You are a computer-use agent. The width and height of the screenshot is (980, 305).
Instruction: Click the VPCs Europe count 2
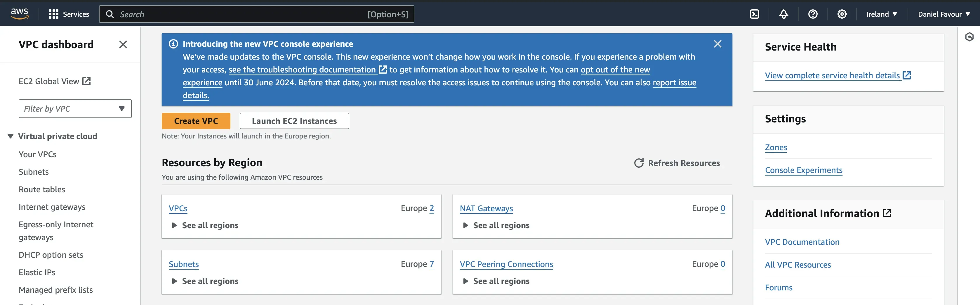pos(432,208)
